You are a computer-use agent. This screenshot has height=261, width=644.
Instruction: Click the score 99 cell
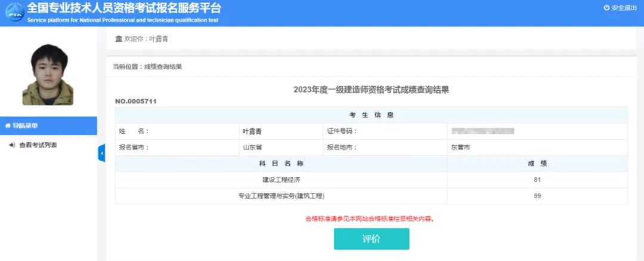(537, 196)
